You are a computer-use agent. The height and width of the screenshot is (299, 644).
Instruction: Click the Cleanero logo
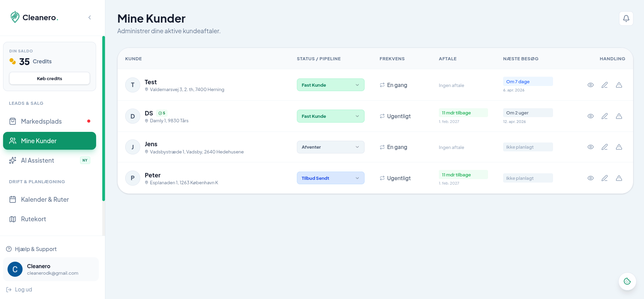(34, 17)
